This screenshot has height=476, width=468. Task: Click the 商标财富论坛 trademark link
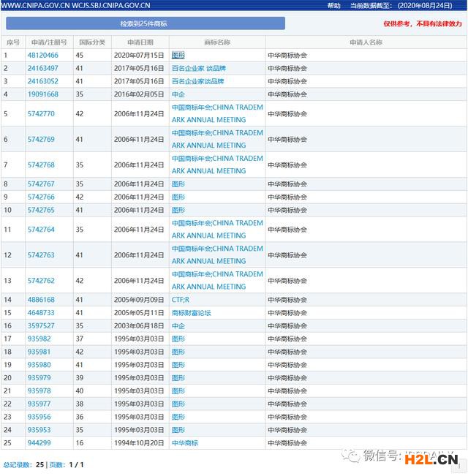click(x=191, y=313)
